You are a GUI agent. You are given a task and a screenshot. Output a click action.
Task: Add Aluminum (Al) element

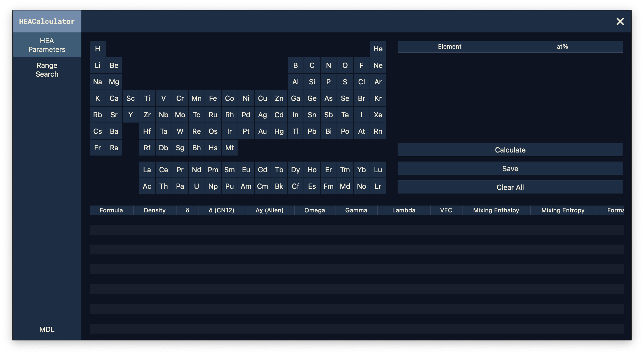coord(296,82)
